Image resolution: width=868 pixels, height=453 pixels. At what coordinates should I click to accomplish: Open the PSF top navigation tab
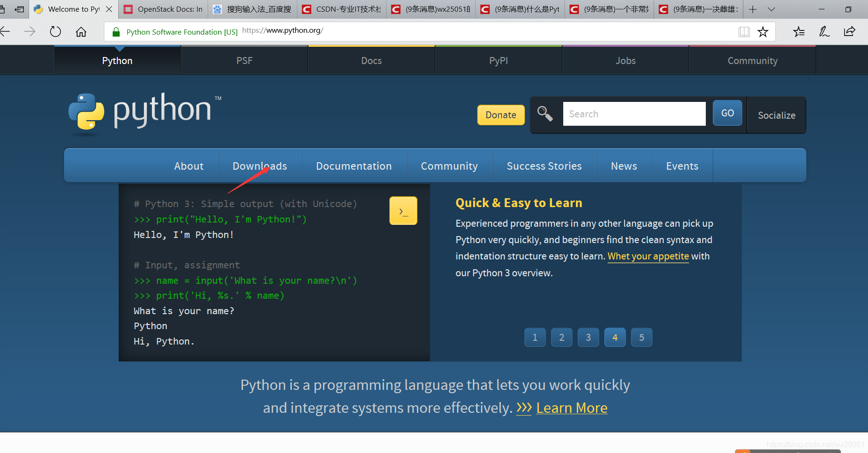coord(244,60)
